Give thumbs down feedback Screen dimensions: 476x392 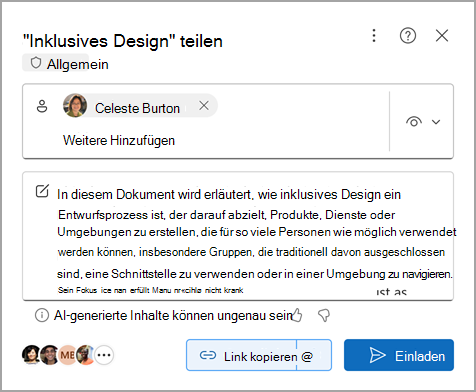point(324,315)
